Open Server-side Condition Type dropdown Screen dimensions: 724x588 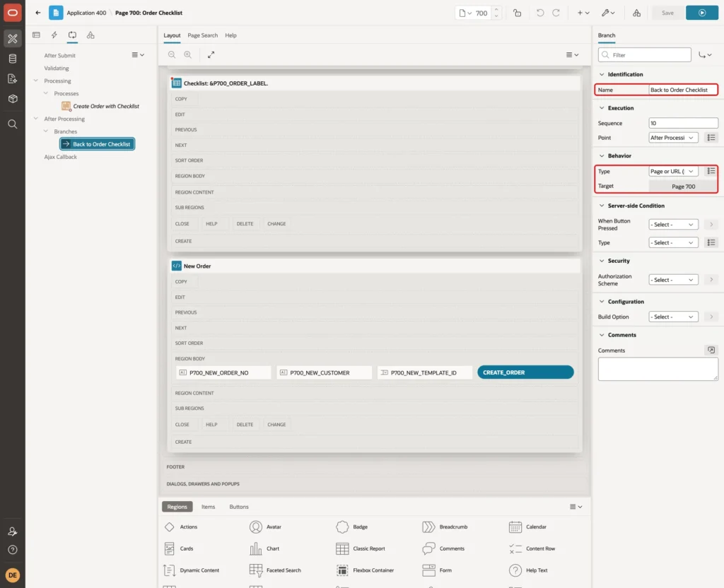673,243
